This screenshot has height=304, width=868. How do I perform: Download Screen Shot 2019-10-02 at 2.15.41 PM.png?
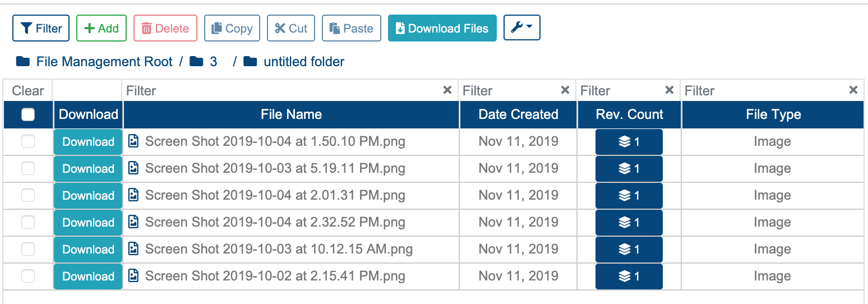coord(88,277)
